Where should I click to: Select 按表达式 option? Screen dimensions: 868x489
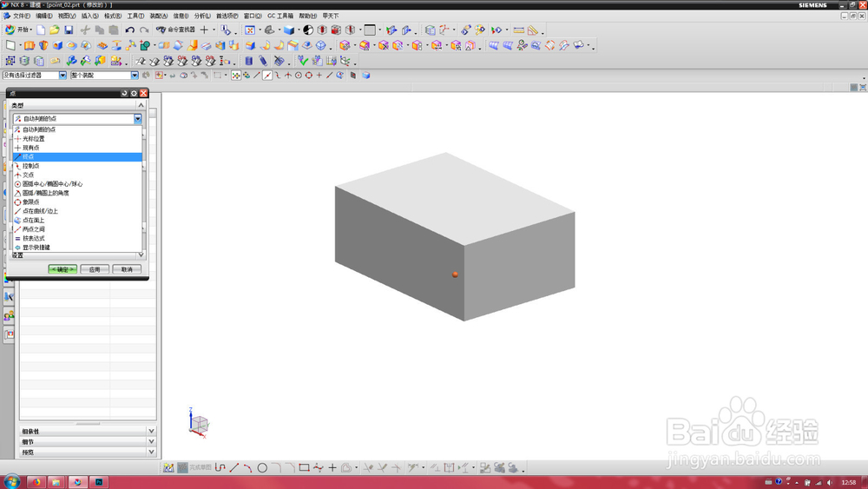[x=77, y=238]
